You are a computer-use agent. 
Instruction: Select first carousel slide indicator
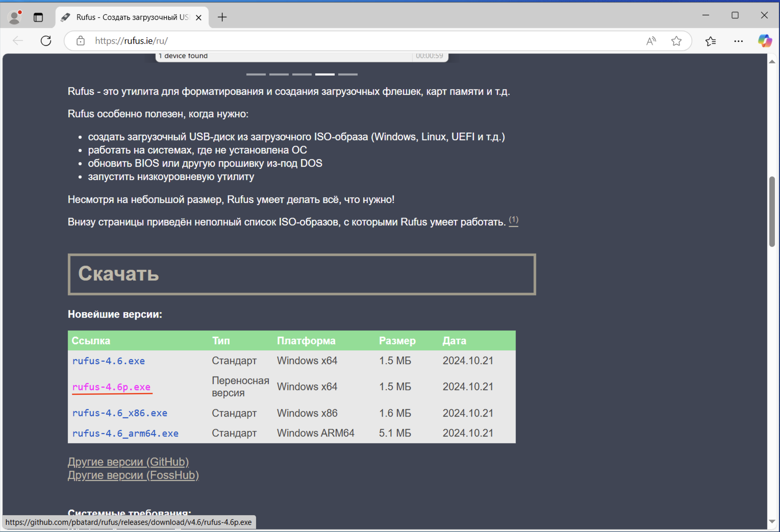click(256, 74)
